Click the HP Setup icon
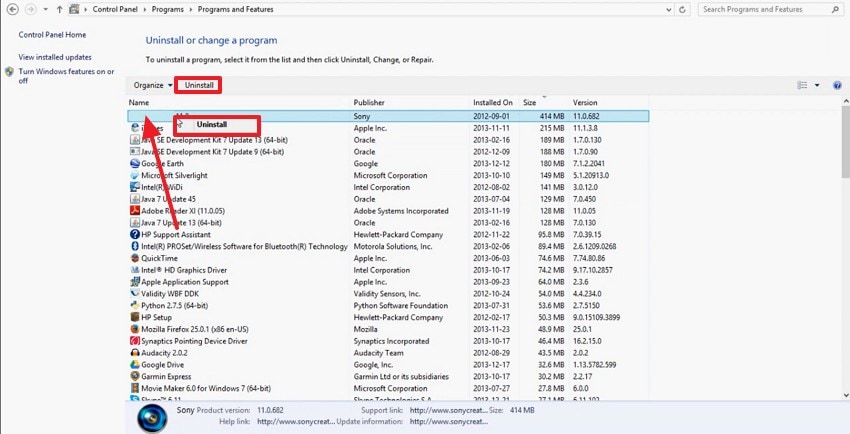The height and width of the screenshot is (434, 850). click(x=134, y=318)
